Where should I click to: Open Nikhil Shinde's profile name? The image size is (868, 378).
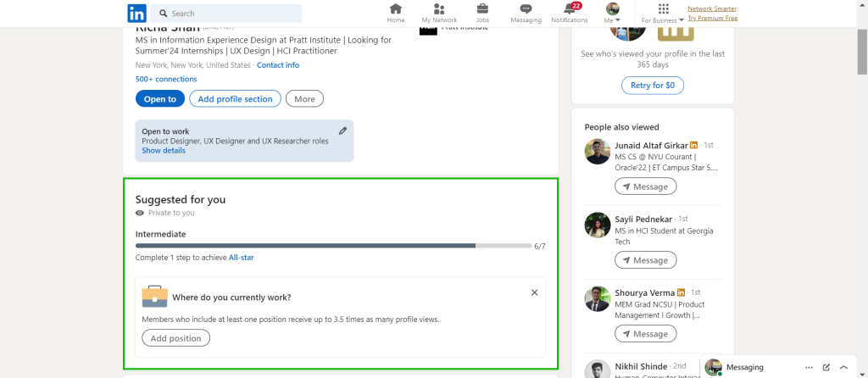(x=641, y=366)
